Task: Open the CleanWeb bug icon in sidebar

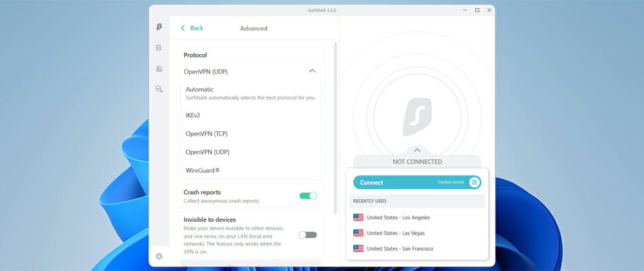Action: pos(159,47)
